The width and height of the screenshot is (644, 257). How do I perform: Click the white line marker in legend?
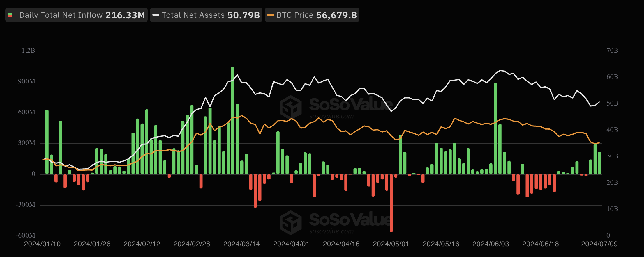pos(156,15)
